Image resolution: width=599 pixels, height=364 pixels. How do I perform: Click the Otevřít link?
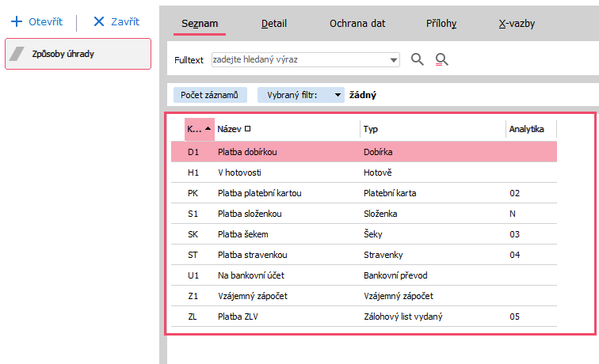pos(45,21)
